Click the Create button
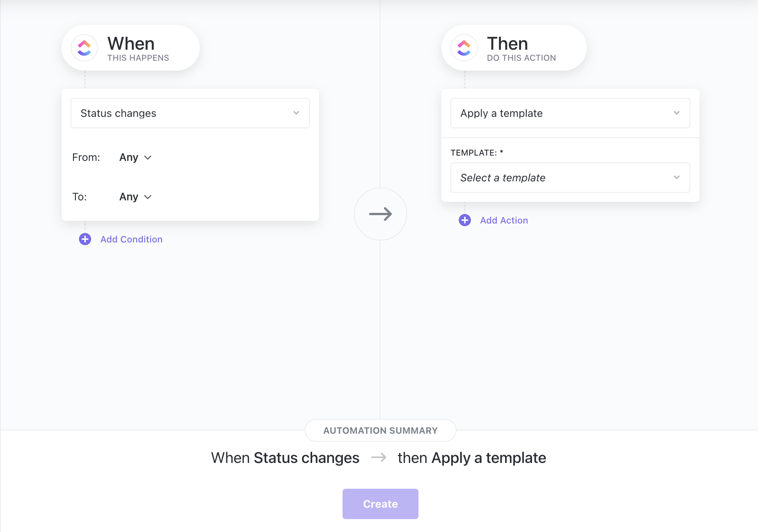The width and height of the screenshot is (758, 532). click(x=380, y=504)
